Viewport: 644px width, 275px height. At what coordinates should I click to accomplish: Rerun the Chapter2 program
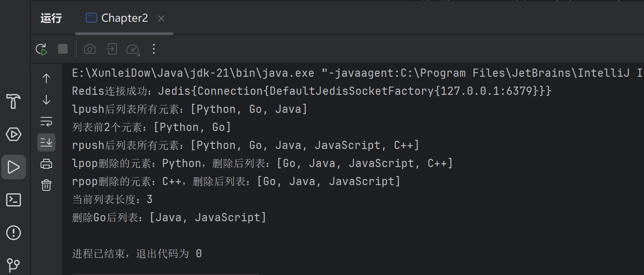click(41, 49)
